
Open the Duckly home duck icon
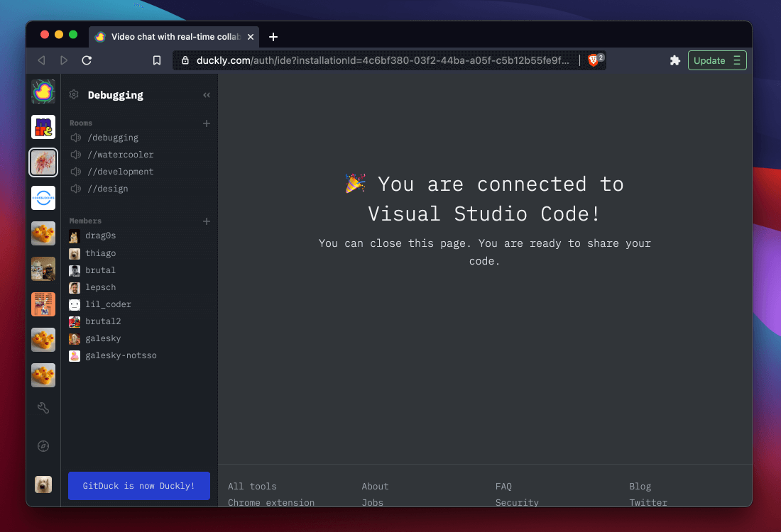coord(43,92)
